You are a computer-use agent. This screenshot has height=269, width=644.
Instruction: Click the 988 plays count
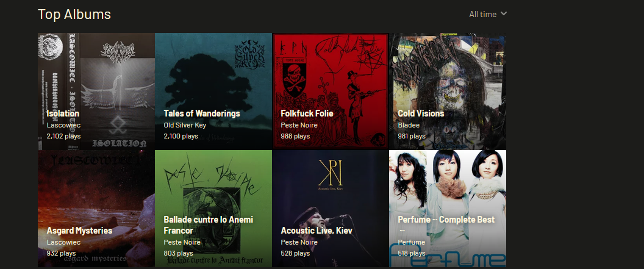click(295, 136)
